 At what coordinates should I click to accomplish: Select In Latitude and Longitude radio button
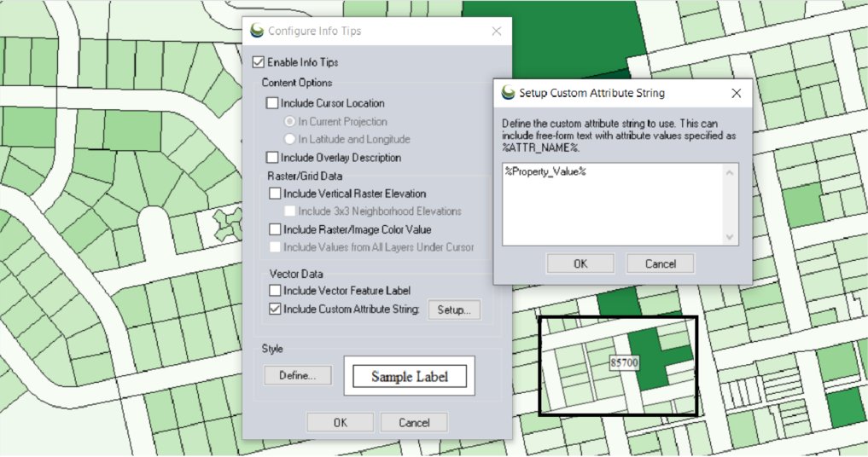[x=289, y=139]
